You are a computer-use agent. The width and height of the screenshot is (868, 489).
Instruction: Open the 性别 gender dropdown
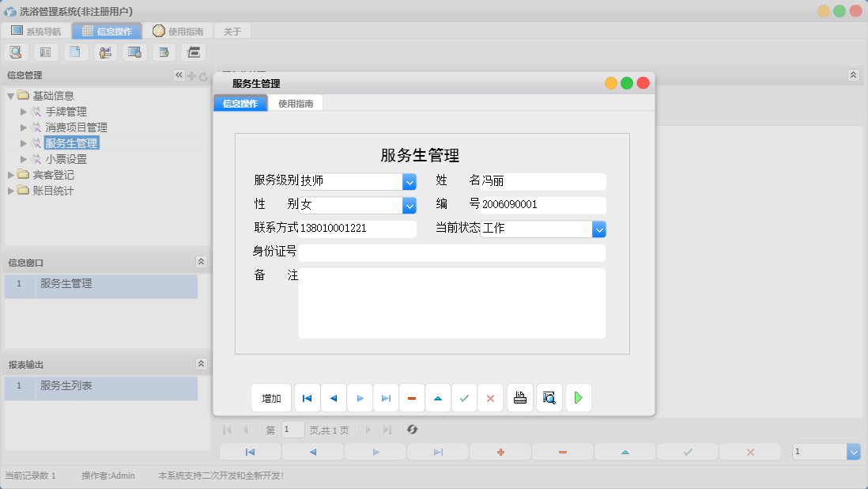[409, 205]
